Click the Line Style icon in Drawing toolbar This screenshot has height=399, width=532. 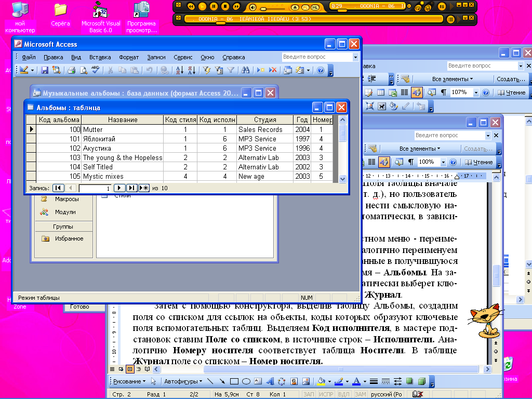(x=374, y=381)
